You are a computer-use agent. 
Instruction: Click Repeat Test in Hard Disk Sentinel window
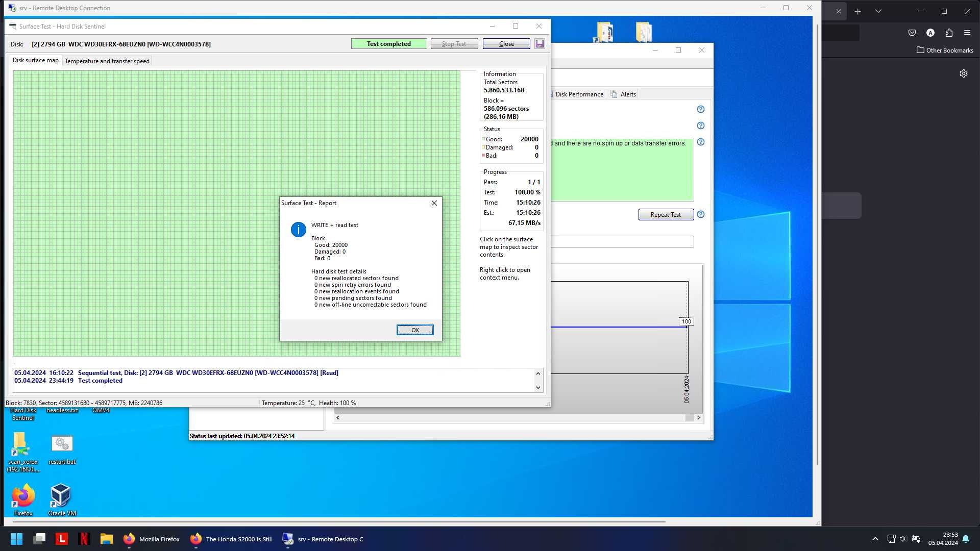pos(666,215)
